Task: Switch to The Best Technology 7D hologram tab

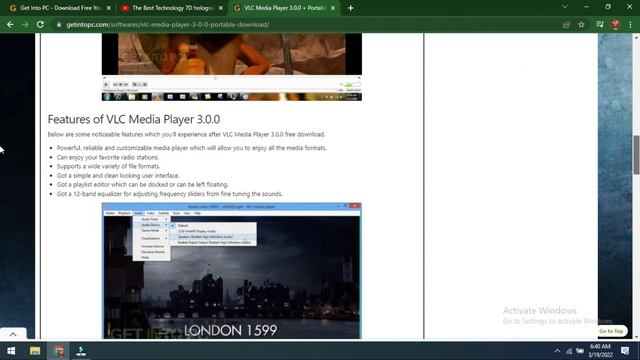Action: [x=171, y=8]
